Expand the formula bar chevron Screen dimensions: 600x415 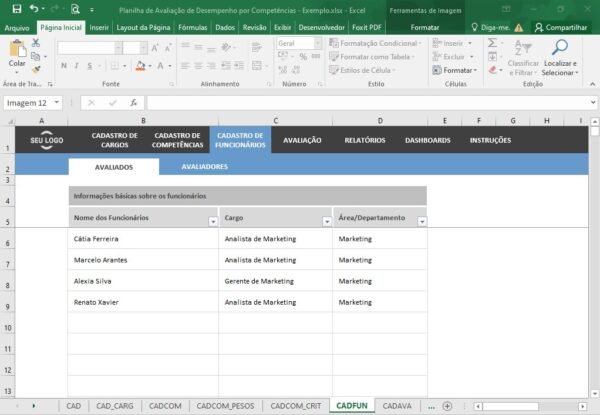593,102
